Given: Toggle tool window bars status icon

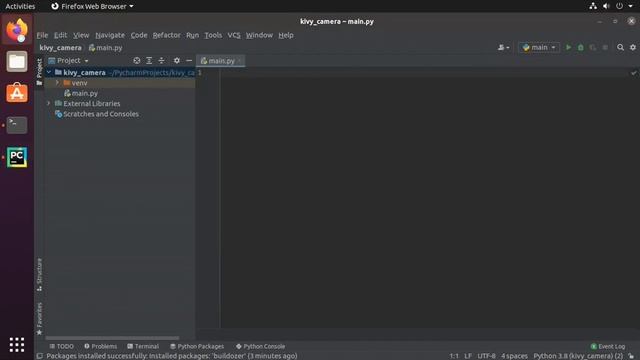Looking at the screenshot, I should tap(39, 356).
